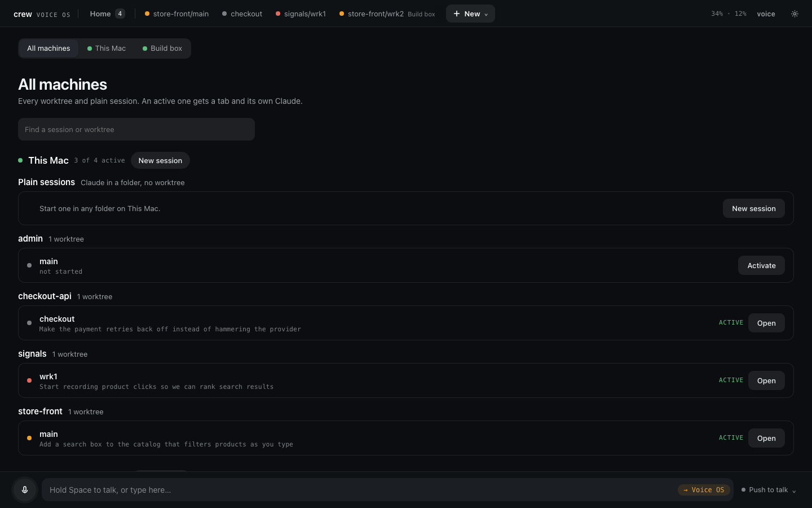
Task: Click the Voice OS target chip
Action: point(704,490)
